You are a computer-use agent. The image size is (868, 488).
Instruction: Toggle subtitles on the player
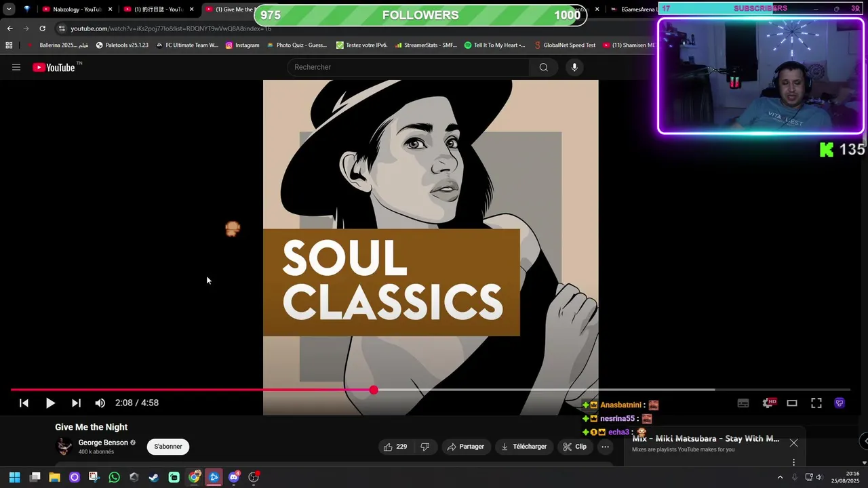click(743, 403)
